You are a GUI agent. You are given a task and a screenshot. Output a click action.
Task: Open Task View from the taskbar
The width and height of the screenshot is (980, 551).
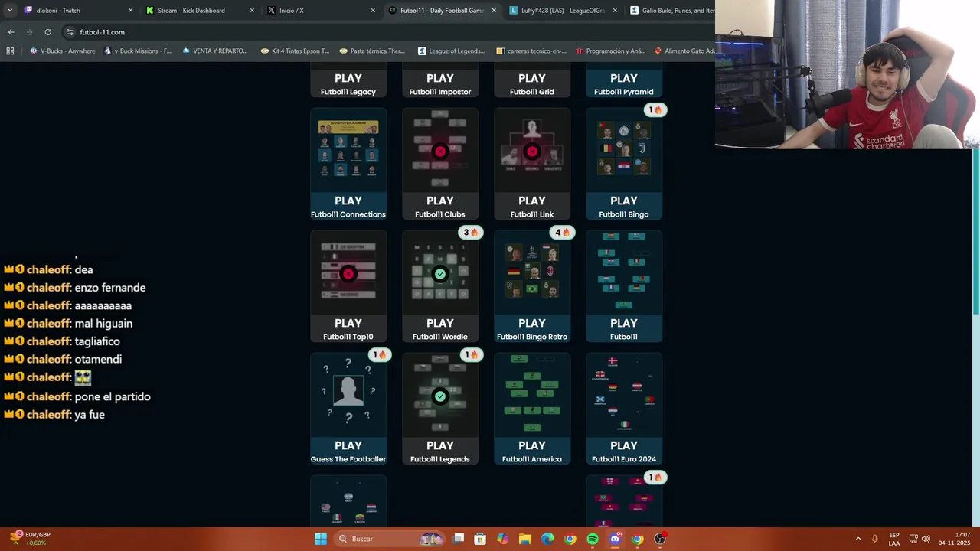point(458,539)
